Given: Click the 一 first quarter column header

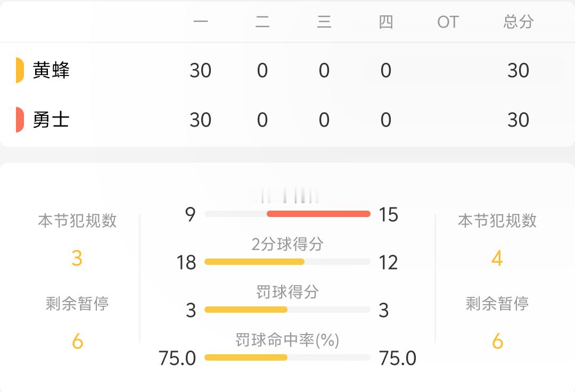Looking at the screenshot, I should (201, 22).
